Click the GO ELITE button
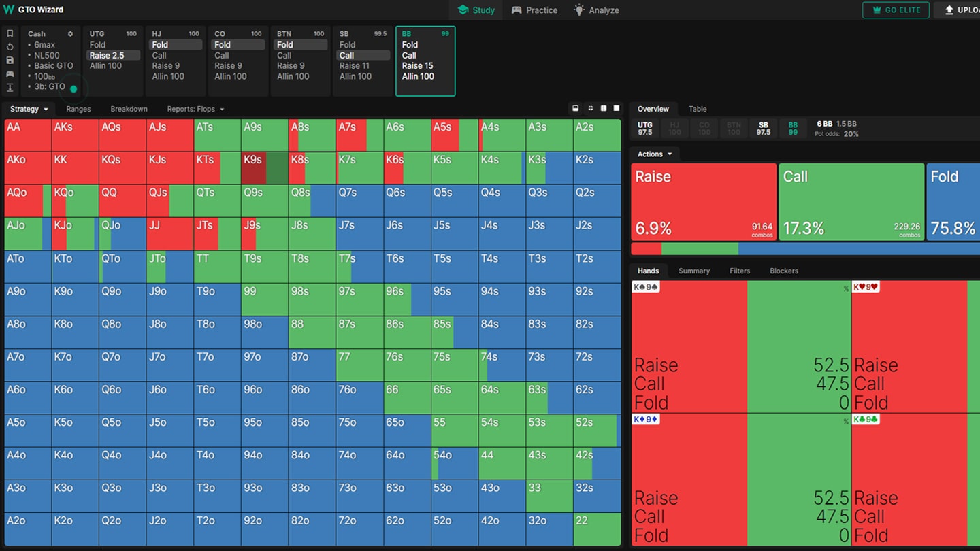This screenshot has width=980, height=551. coord(896,10)
